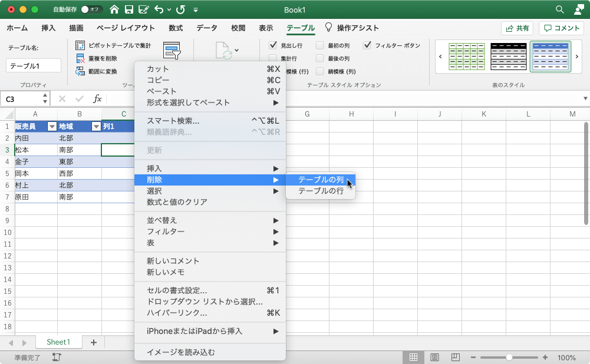Image resolution: width=590 pixels, height=364 pixels.
Task: Click the Redo icon
Action: click(180, 9)
